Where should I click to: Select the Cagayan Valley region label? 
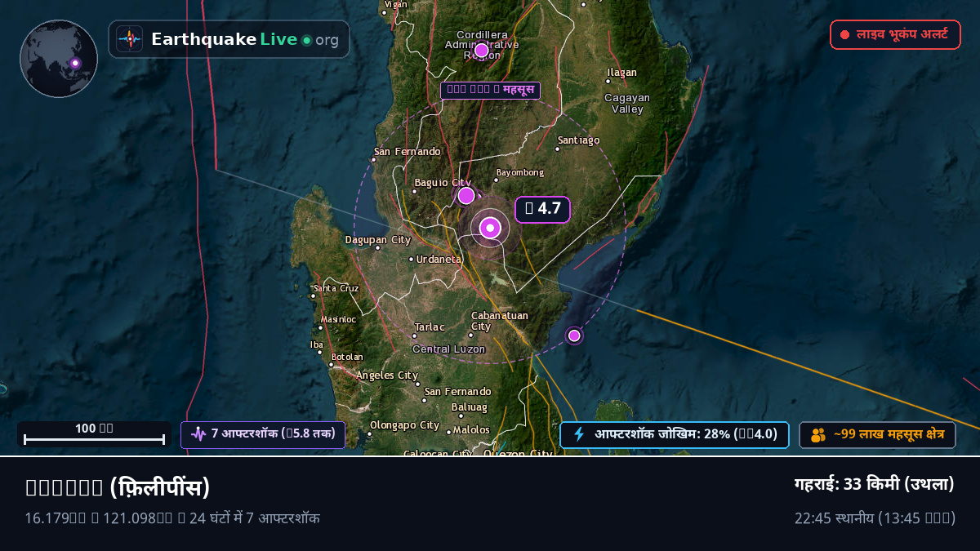pyautogui.click(x=627, y=103)
